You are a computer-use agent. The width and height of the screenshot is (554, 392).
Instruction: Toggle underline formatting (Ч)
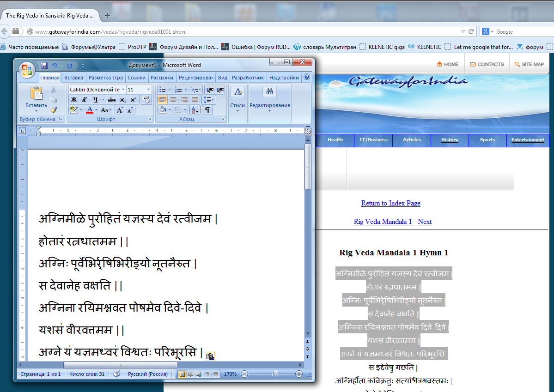coord(95,100)
